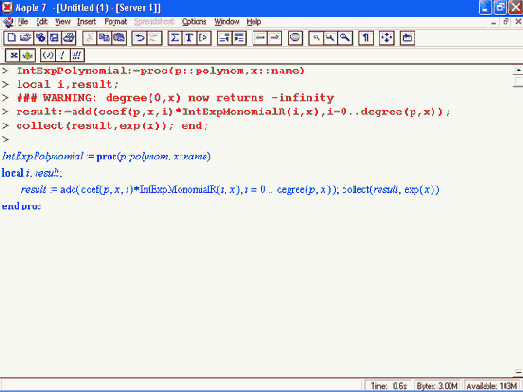Image resolution: width=523 pixels, height=392 pixels.
Task: Execute the current expression with the ! icon
Action: pyautogui.click(x=62, y=55)
